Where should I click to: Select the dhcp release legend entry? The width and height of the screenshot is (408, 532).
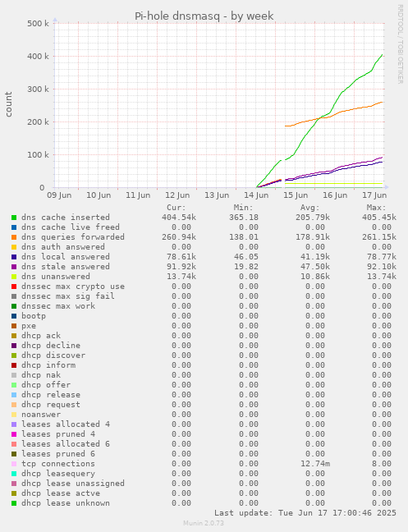pos(51,395)
